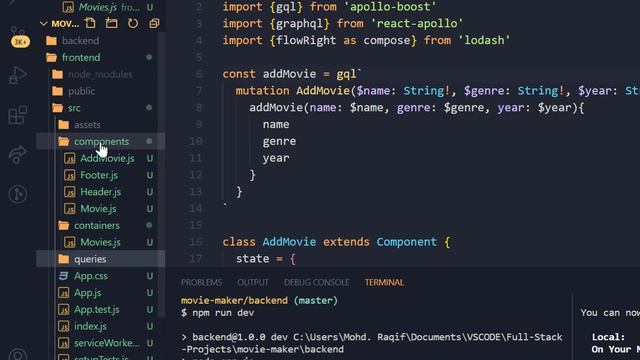Click the JS icon beside Footer.js
Screen dimensions: 640x360
[x=70, y=175]
